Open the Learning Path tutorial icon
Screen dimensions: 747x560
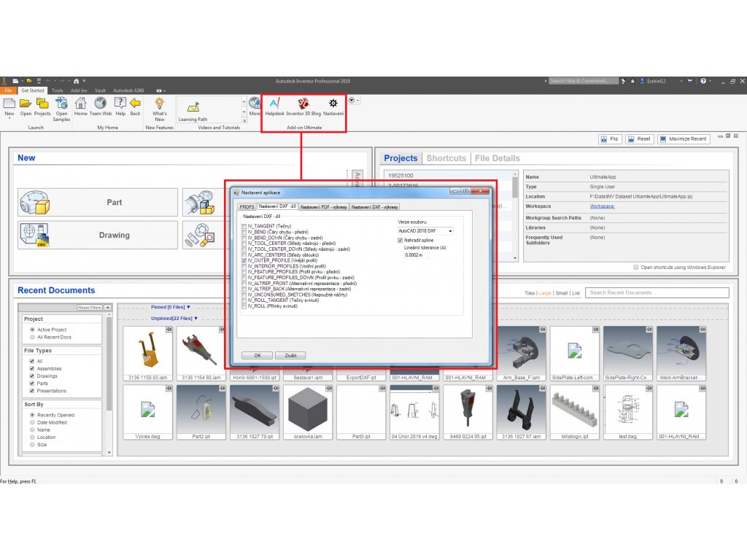point(193,108)
